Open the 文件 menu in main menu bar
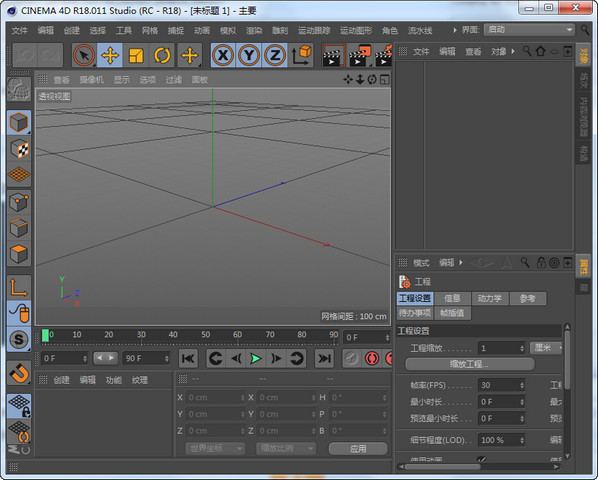This screenshot has width=598, height=480. [19, 31]
